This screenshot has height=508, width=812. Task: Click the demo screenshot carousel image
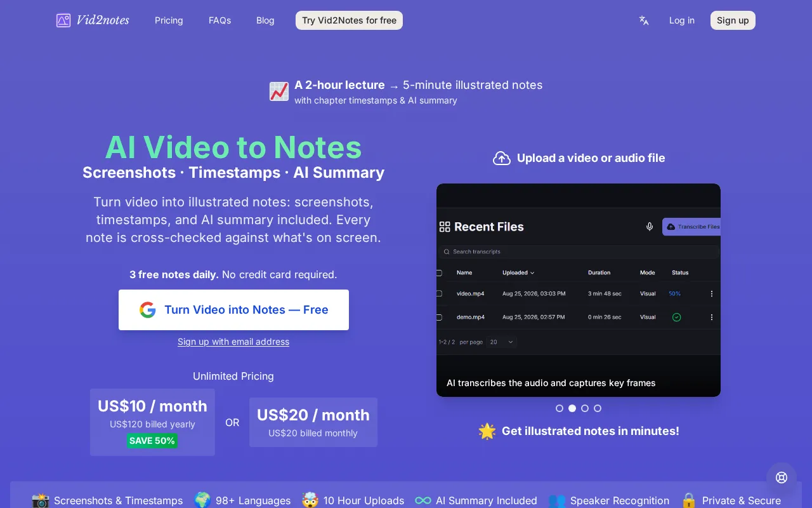(x=579, y=290)
